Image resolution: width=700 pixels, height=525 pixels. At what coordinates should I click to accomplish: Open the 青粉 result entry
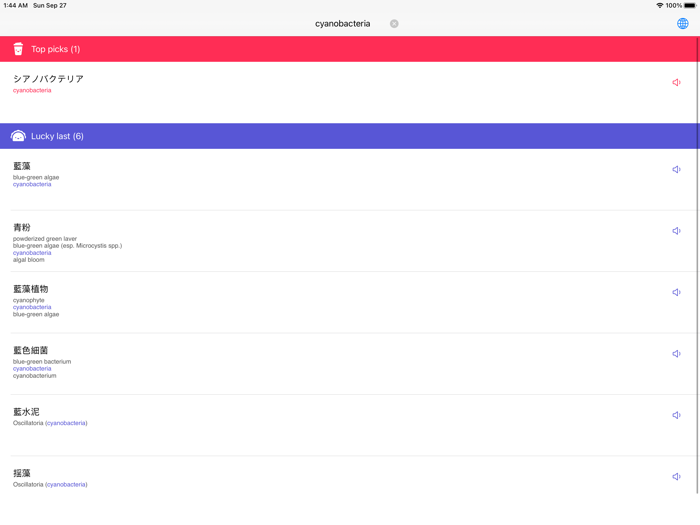tap(350, 241)
